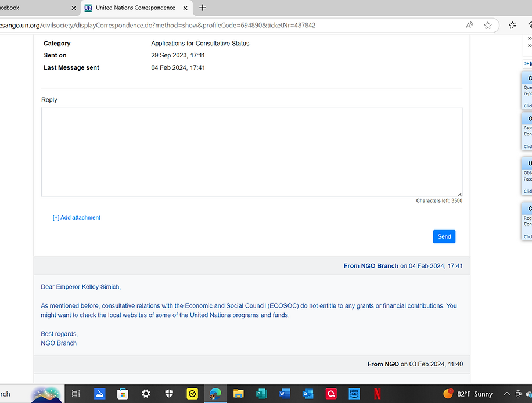The image size is (532, 403).
Task: Click the Meet Now tray icon
Action: [518, 394]
